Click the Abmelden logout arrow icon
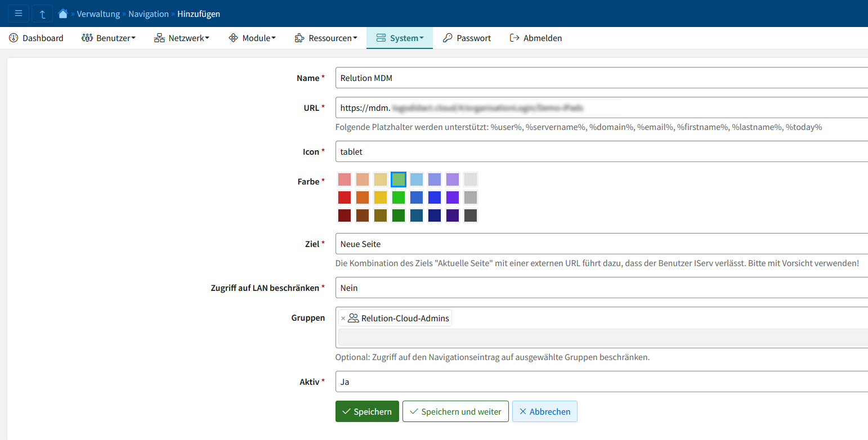The width and height of the screenshot is (868, 440). (514, 38)
